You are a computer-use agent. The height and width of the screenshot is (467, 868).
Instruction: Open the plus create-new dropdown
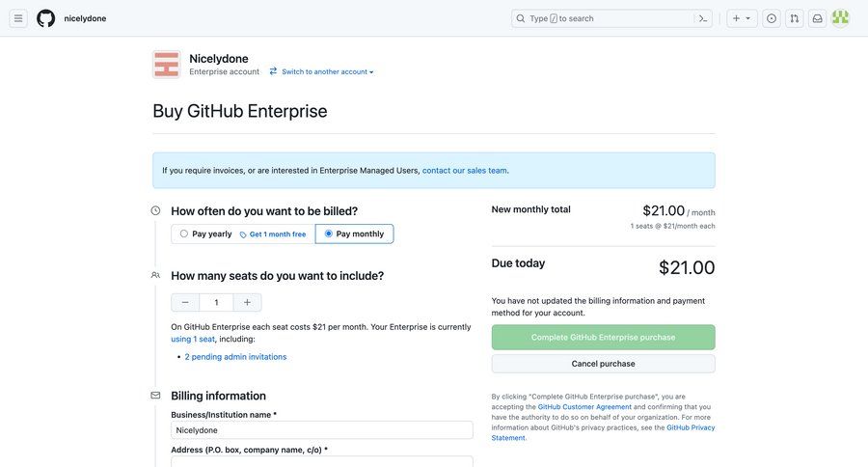tap(742, 18)
